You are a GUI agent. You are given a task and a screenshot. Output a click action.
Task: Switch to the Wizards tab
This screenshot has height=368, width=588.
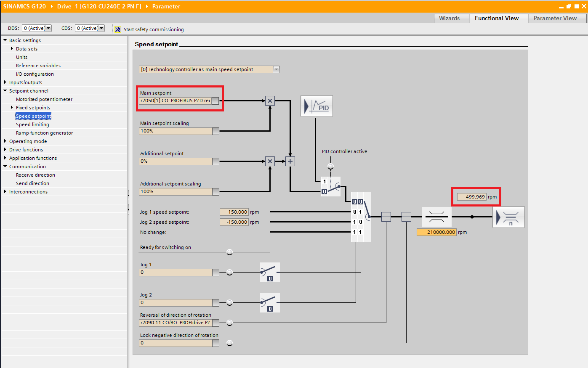(452, 18)
